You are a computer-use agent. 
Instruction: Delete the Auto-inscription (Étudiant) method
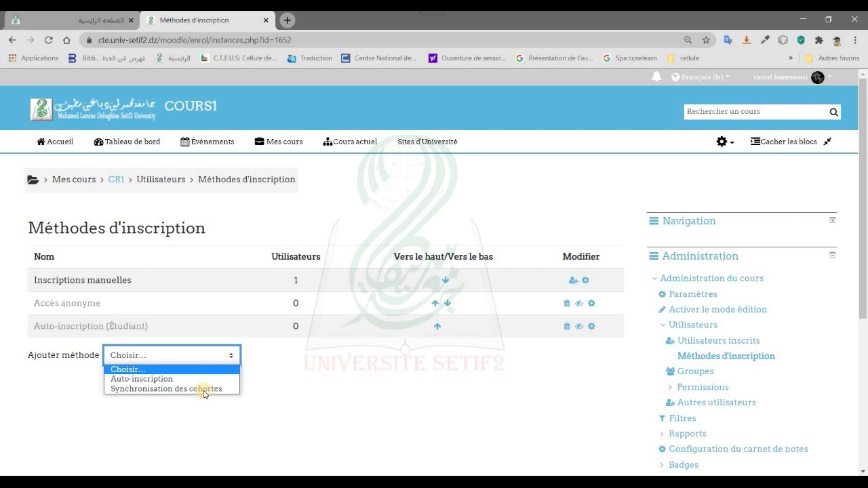coord(567,327)
